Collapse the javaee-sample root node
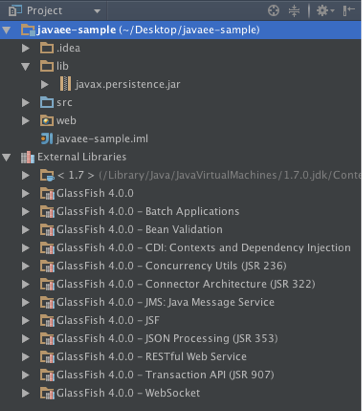This screenshot has width=362, height=411. 7,30
